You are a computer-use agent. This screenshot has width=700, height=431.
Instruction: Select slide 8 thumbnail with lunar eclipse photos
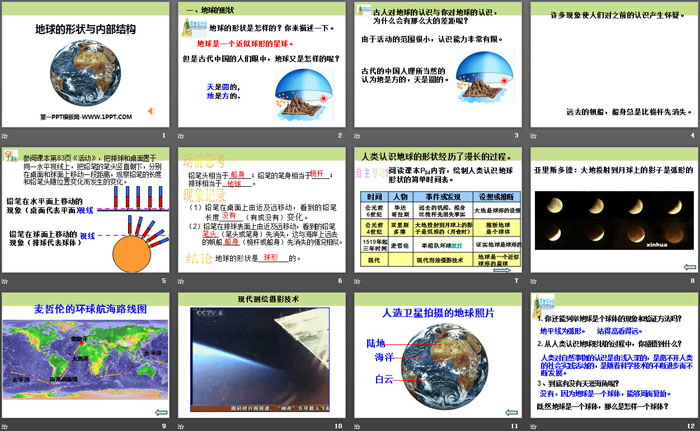(x=614, y=210)
